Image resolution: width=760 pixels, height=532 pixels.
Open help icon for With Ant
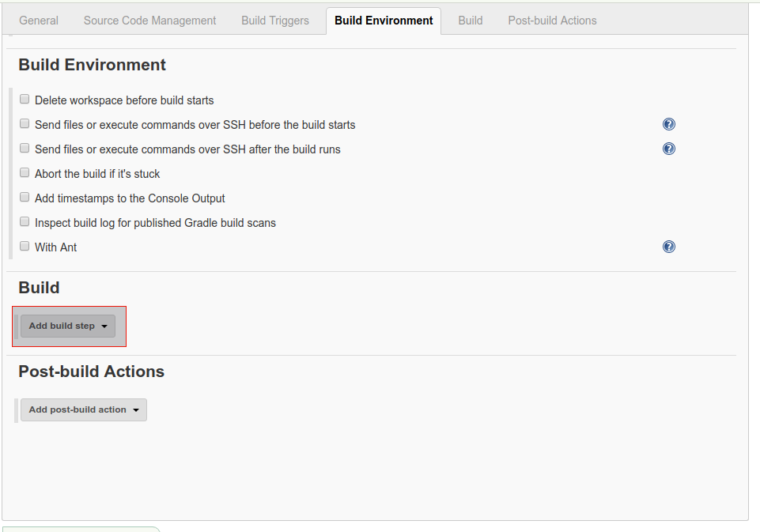coord(668,247)
